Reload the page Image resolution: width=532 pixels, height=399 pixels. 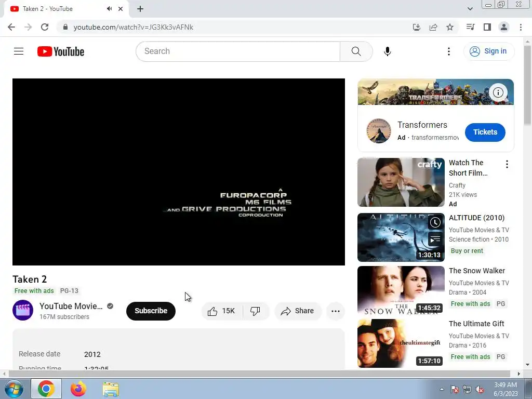(x=45, y=27)
